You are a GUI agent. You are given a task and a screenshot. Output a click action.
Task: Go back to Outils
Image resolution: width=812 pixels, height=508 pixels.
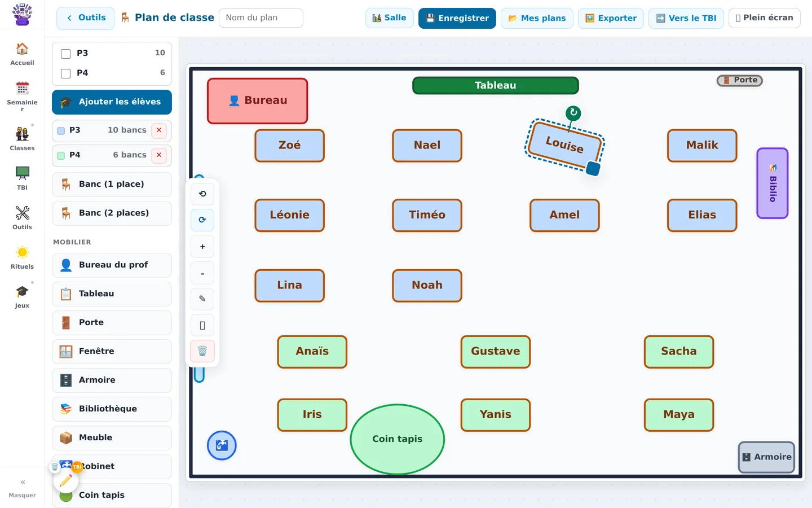tap(85, 18)
